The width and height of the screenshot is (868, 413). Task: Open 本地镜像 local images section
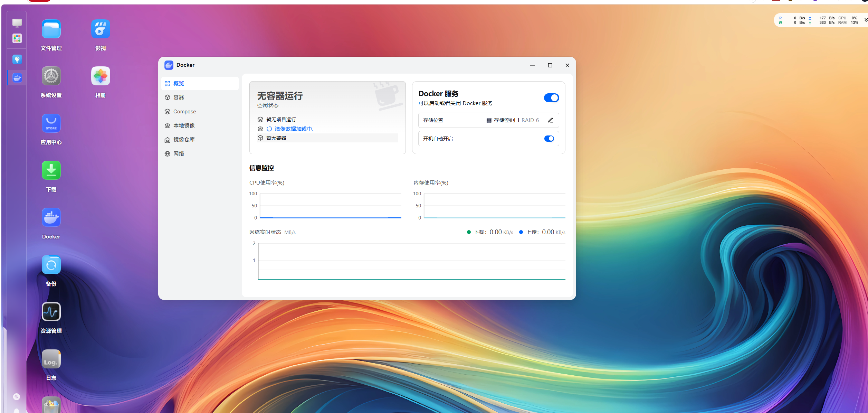click(184, 125)
